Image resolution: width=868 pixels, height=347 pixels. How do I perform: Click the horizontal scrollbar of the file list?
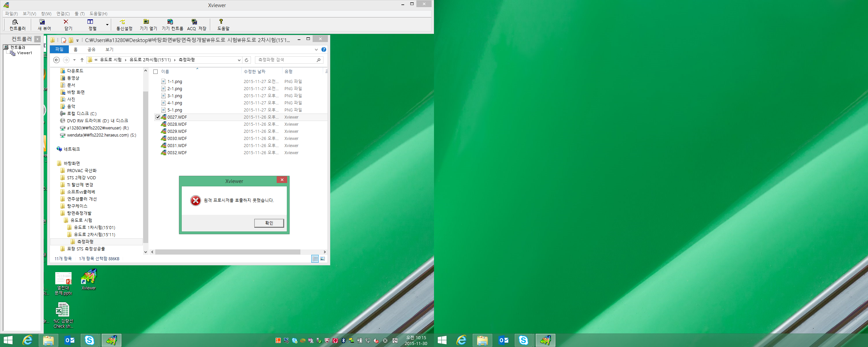[x=227, y=252]
